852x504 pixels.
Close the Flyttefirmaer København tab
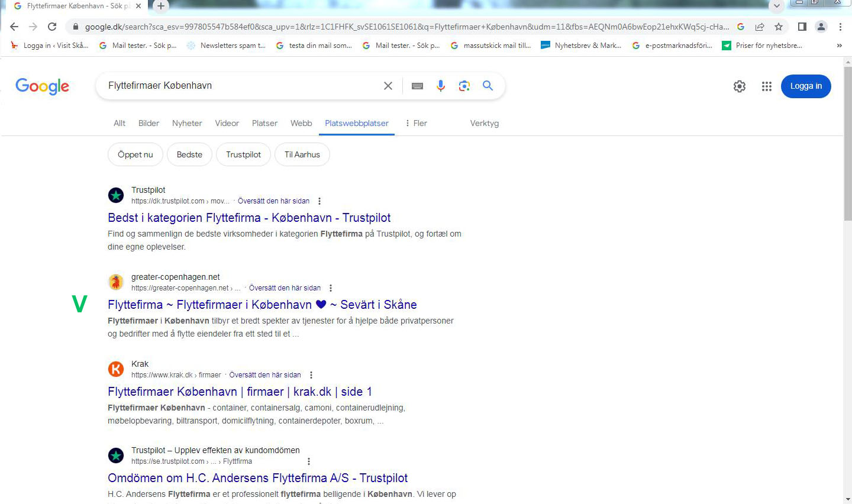(x=138, y=6)
